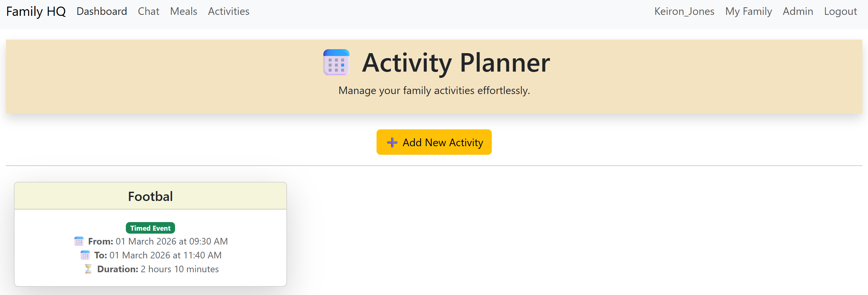Screen dimensions: 868x295
Task: Click the plus icon on Add New Activity
Action: coord(391,142)
